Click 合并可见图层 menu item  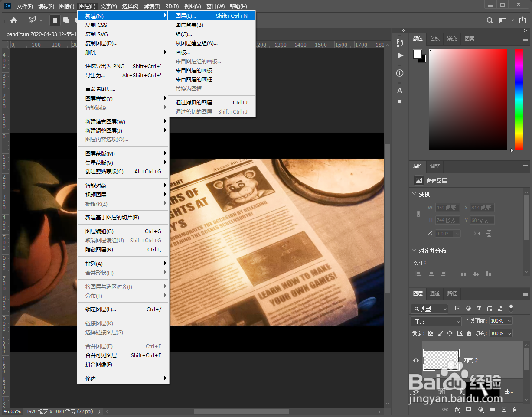point(123,355)
